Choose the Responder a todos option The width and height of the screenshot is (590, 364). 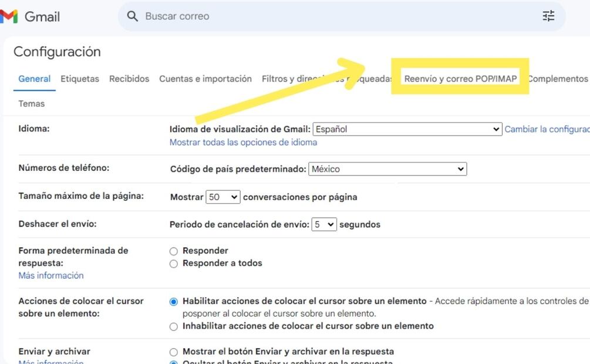point(174,264)
